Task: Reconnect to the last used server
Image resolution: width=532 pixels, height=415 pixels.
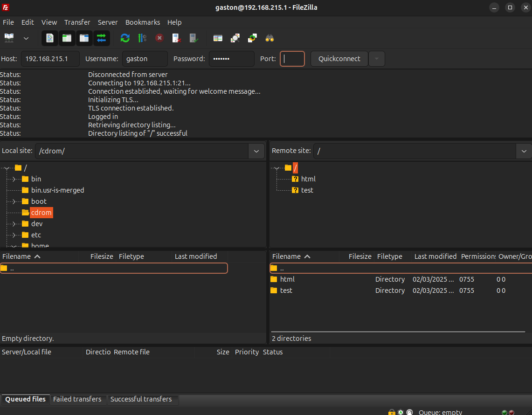Action: [x=194, y=38]
